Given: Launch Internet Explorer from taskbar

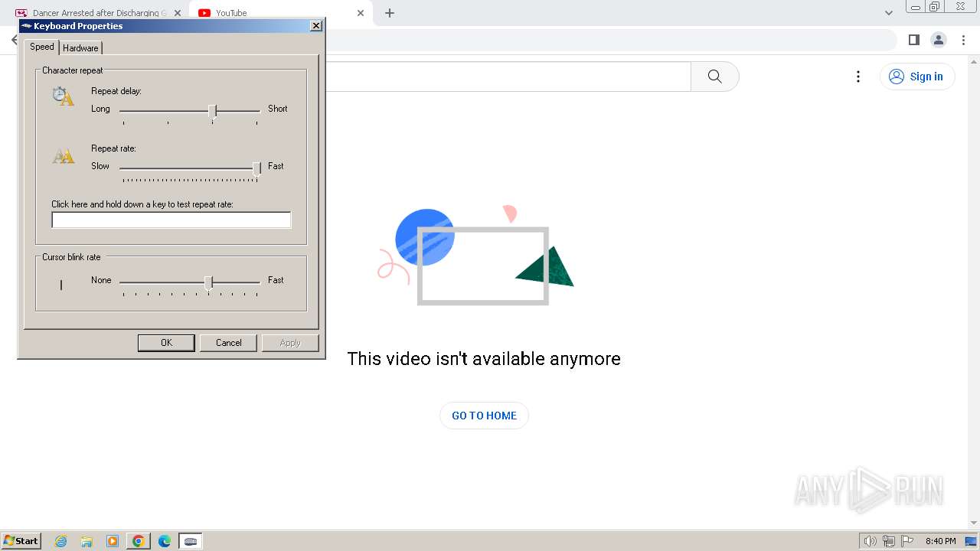Looking at the screenshot, I should tap(61, 541).
